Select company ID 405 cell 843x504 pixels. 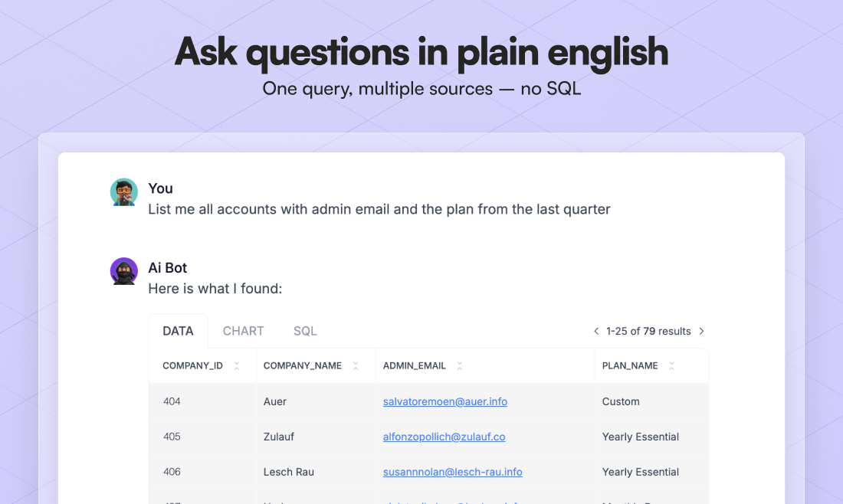tap(172, 437)
